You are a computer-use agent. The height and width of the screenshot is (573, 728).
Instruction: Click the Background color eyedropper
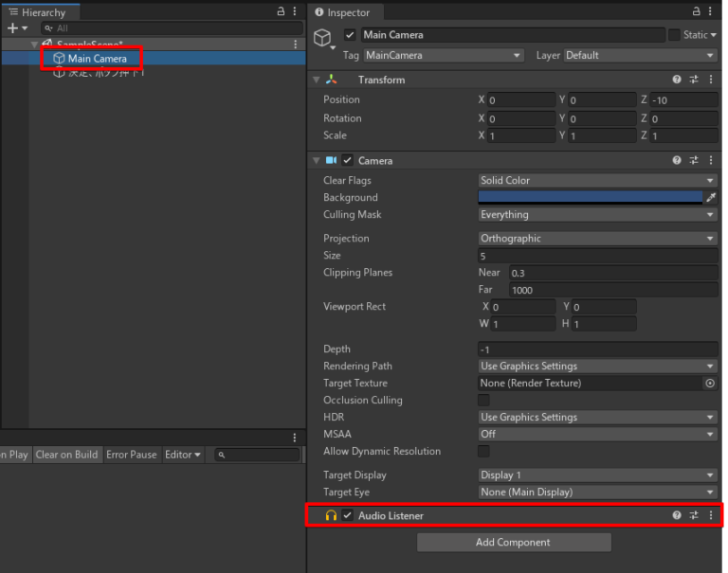tap(711, 198)
